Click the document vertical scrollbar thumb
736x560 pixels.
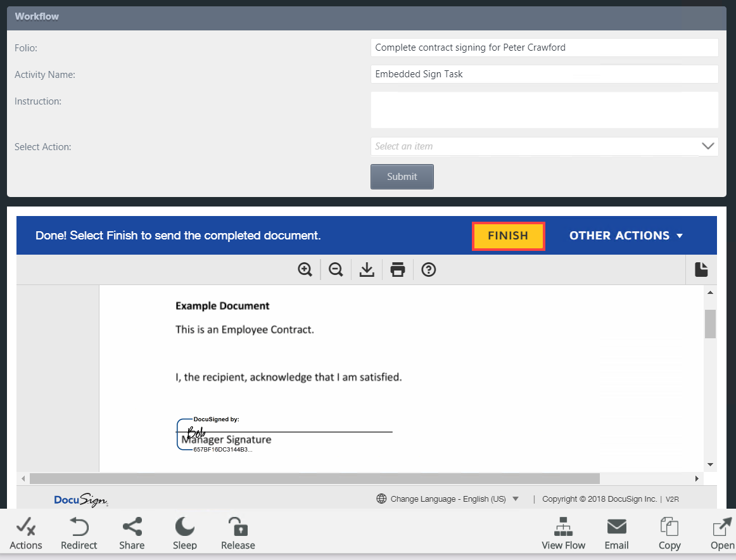tap(710, 324)
